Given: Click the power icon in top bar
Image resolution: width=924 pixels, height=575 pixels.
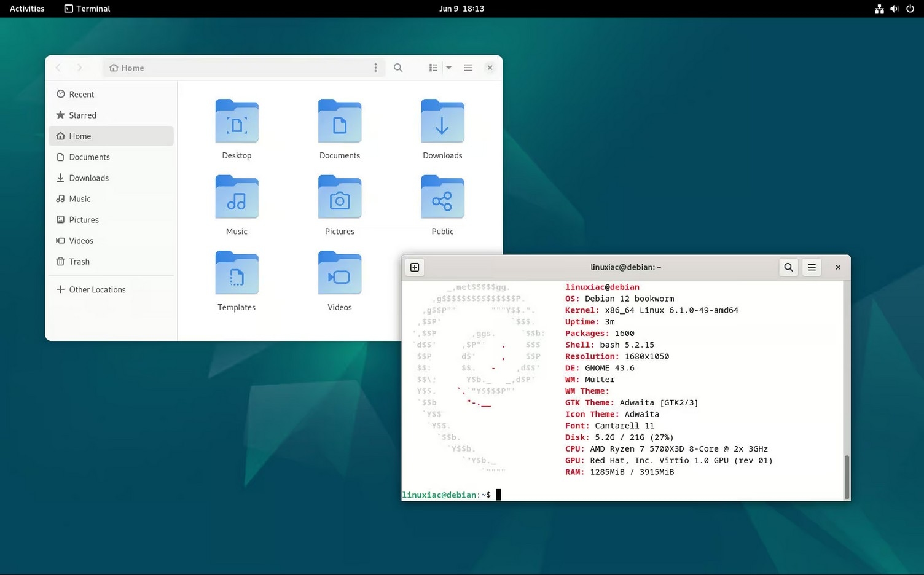Looking at the screenshot, I should point(910,9).
